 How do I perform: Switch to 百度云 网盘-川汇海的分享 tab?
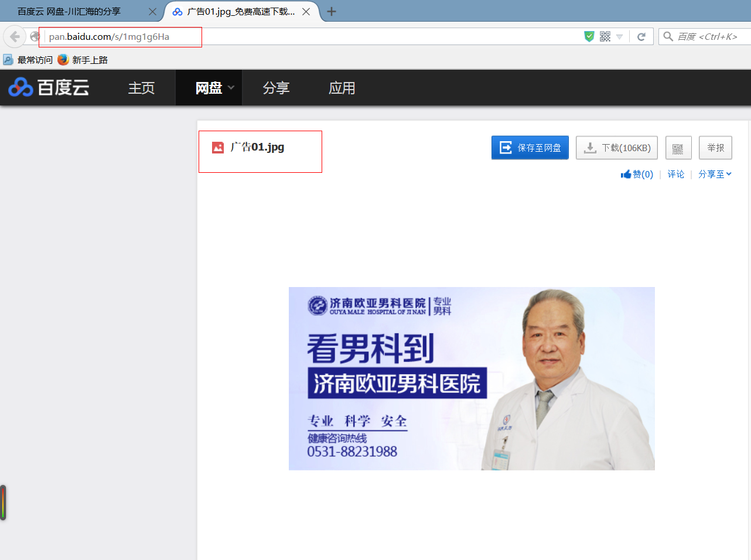69,12
